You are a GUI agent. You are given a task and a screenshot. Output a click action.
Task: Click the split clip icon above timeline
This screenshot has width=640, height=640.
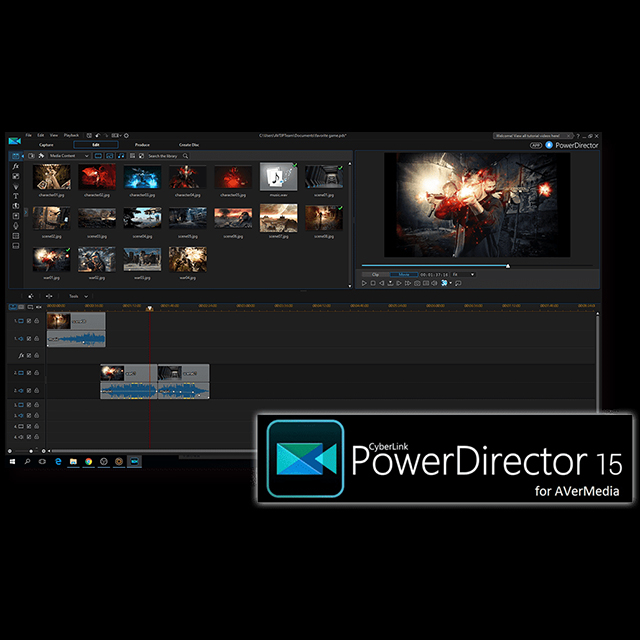[49, 296]
